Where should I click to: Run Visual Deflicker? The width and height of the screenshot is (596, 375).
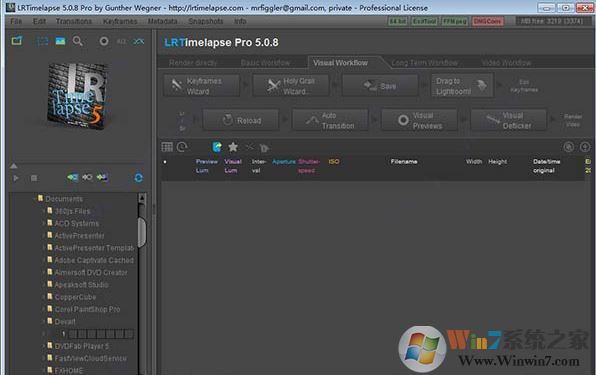click(509, 120)
